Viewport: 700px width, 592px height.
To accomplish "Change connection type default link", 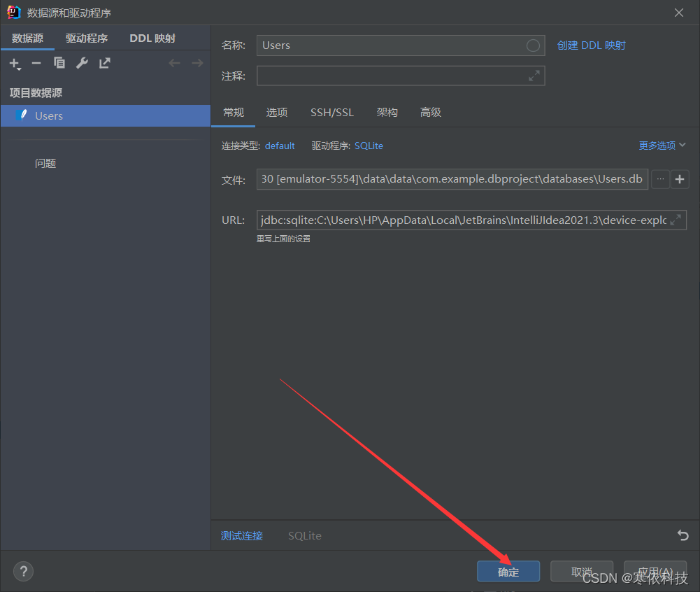I will [280, 146].
